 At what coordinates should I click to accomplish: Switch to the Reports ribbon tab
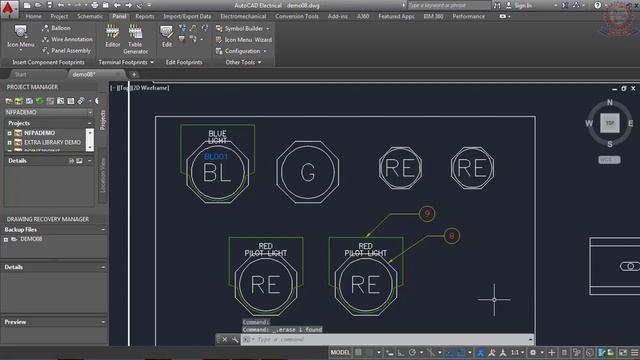[x=145, y=16]
